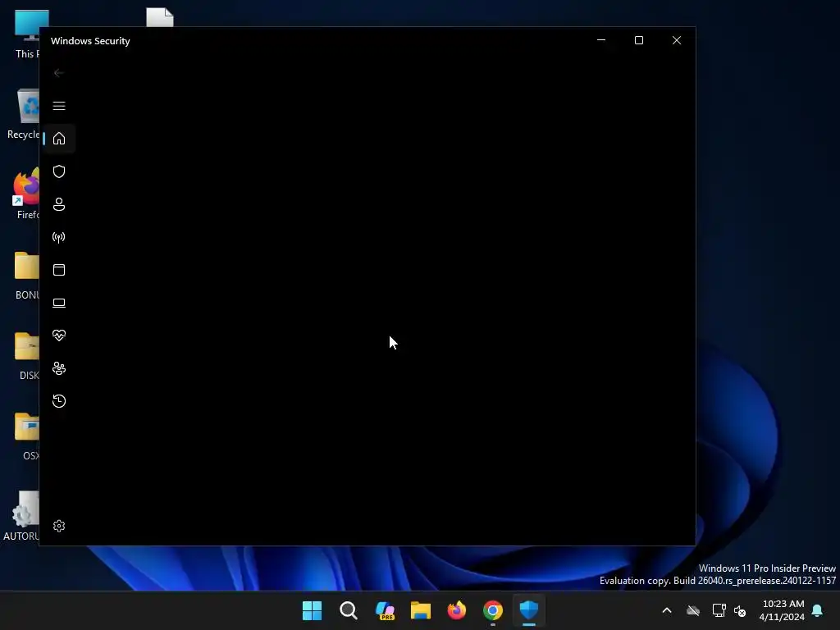Open Virus & threat protection shield icon
Screen dimensions: 840x630
pyautogui.click(x=59, y=171)
